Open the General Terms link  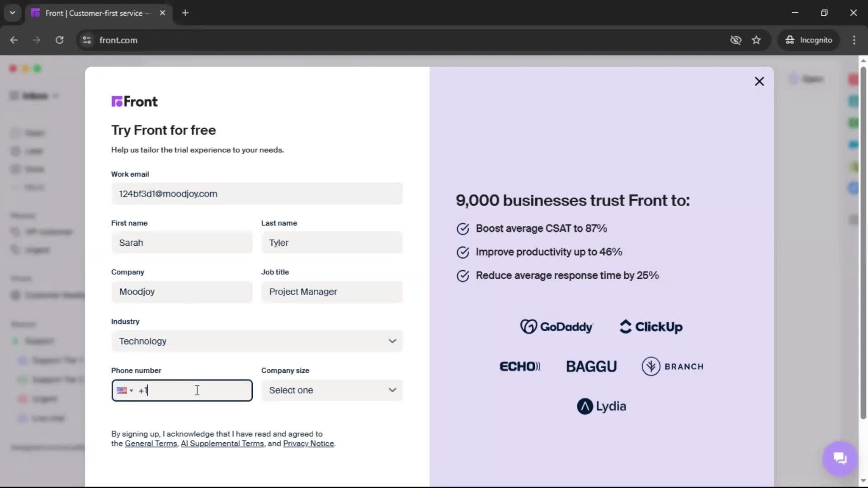coord(151,444)
